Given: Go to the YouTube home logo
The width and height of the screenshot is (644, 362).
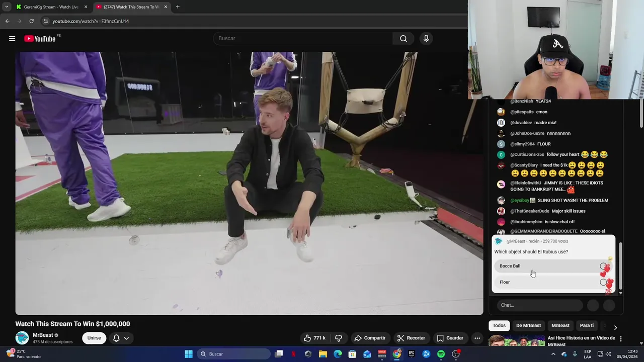Looking at the screenshot, I should pos(40,39).
